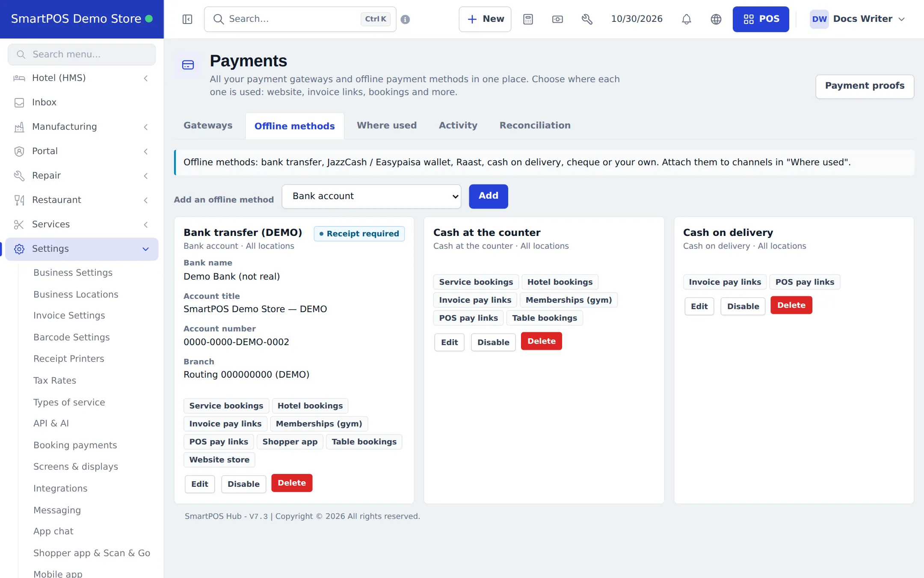
Task: Click the cash register money icon
Action: (557, 19)
